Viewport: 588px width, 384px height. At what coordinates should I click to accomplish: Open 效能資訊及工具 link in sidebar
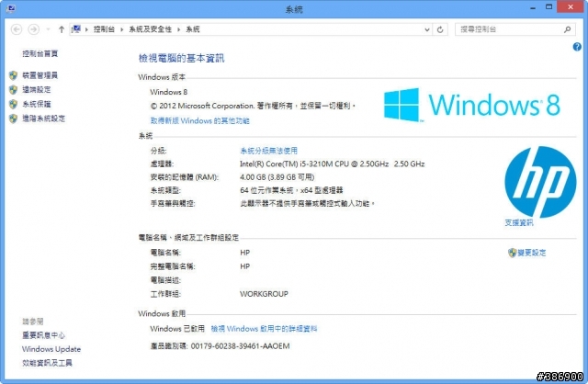(x=47, y=363)
